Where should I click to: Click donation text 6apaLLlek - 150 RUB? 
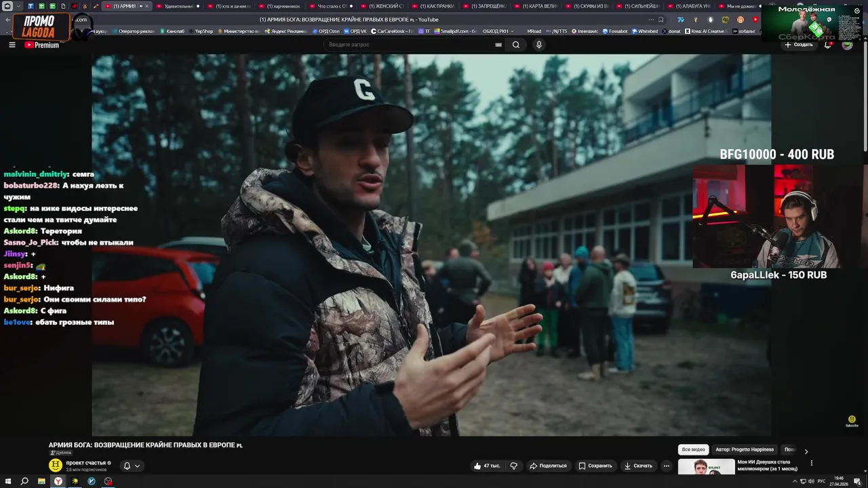click(778, 275)
